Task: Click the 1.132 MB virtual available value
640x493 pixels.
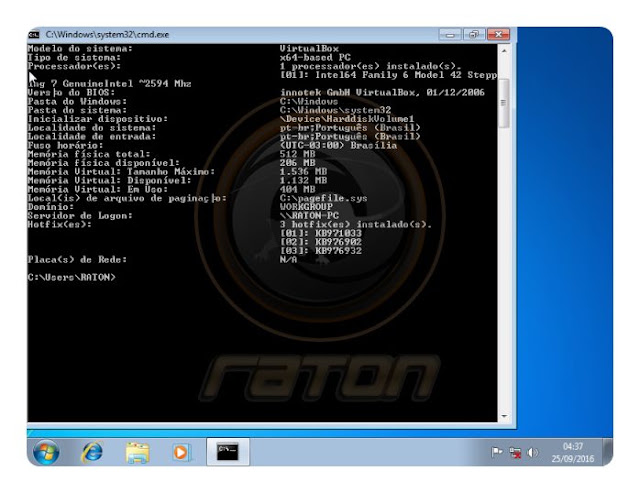Action: (303, 180)
